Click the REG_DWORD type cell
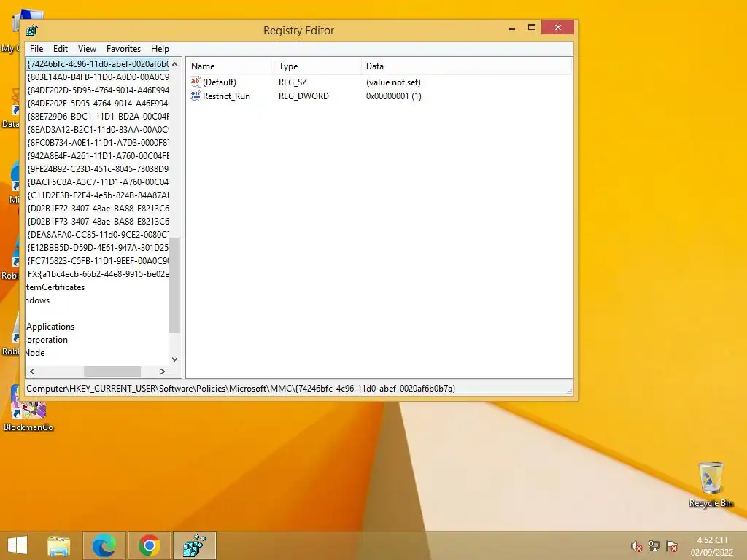 tap(303, 96)
